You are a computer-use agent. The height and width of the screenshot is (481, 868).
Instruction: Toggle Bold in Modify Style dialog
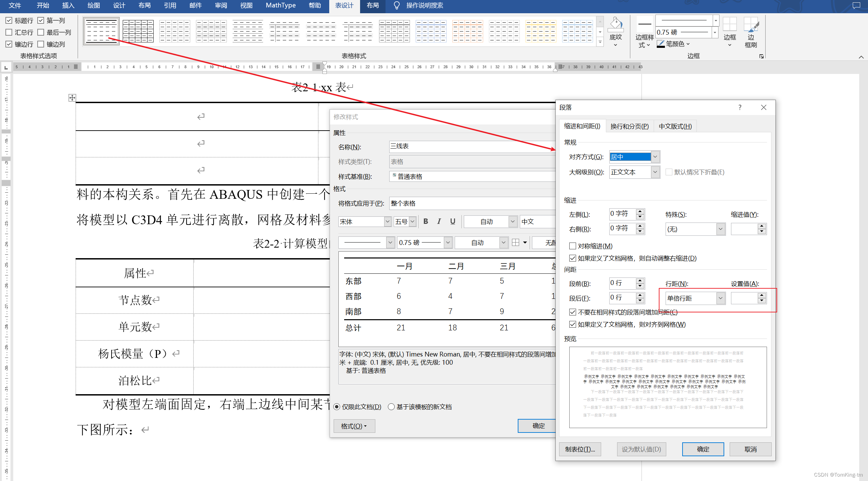tap(426, 222)
